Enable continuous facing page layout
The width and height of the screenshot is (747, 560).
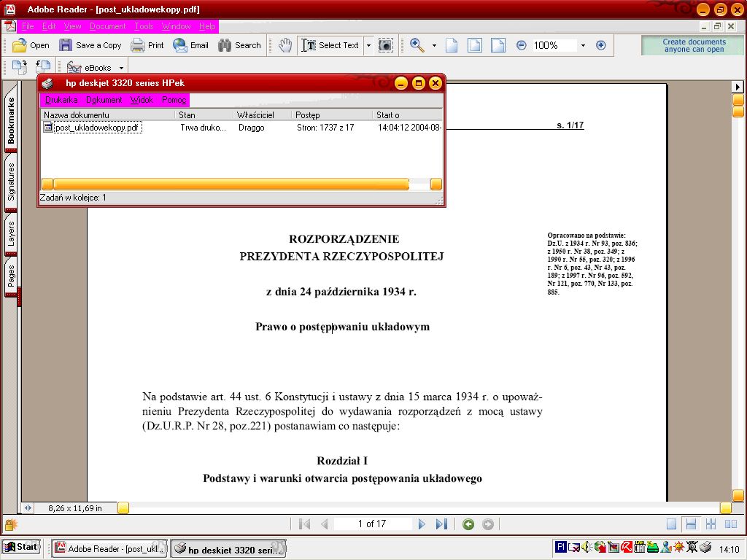point(711,524)
